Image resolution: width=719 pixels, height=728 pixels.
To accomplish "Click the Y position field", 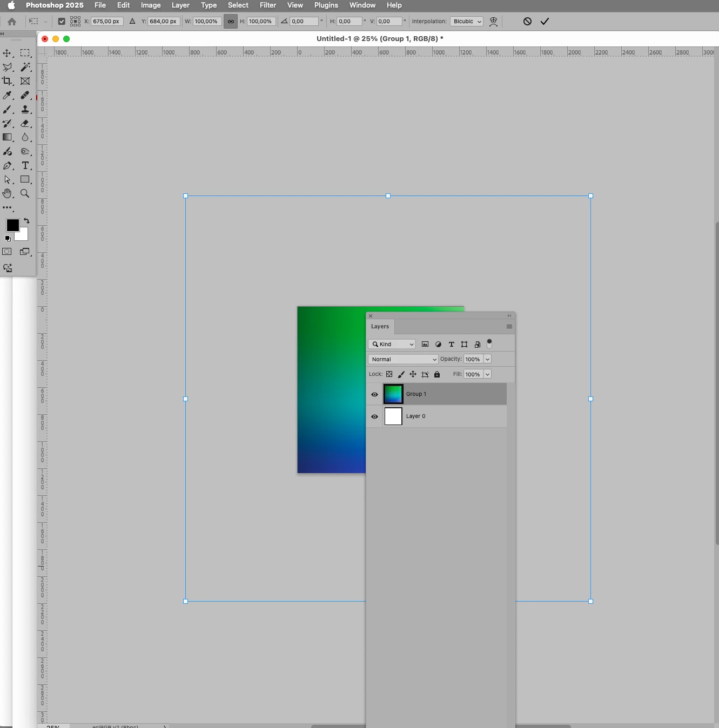I will click(x=164, y=22).
